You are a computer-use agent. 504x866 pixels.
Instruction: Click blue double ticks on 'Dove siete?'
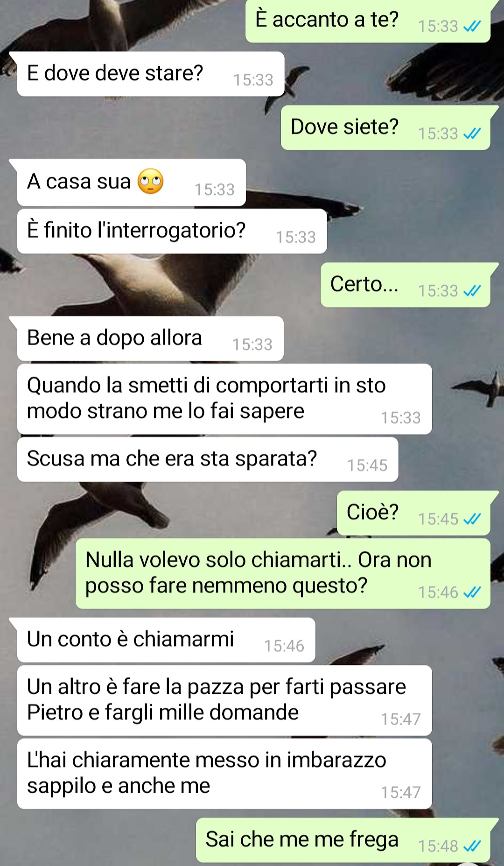(x=472, y=134)
